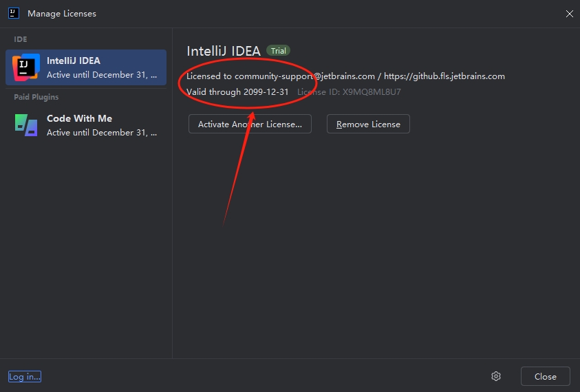Click the IDE section label
Image resolution: width=580 pixels, height=392 pixels.
(21, 39)
